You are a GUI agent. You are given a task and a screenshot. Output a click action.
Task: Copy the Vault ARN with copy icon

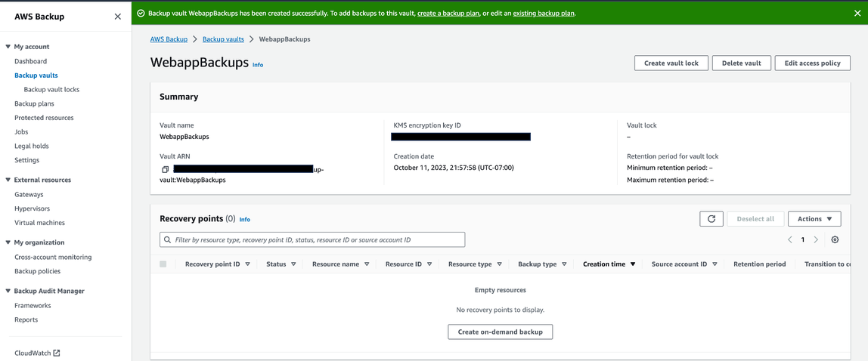click(165, 169)
